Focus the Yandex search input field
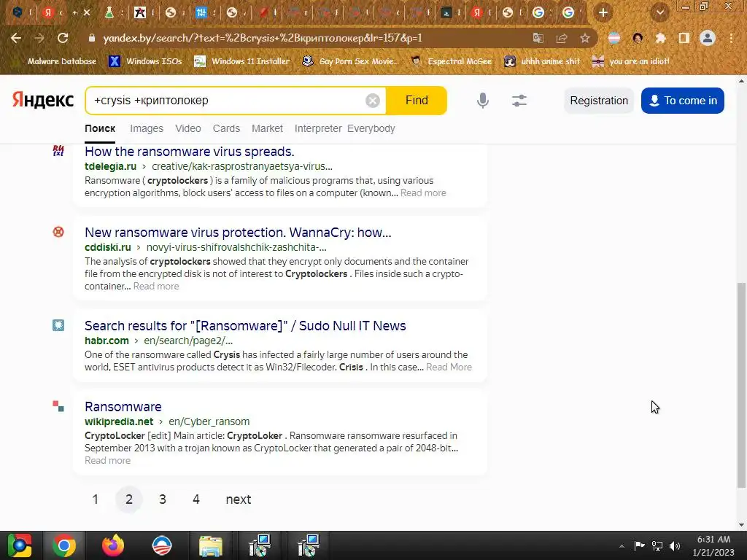 tap(228, 101)
